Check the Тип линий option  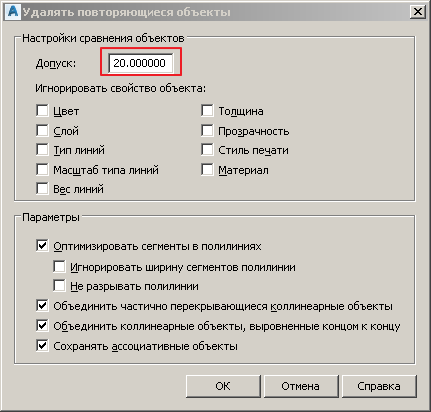(x=42, y=150)
